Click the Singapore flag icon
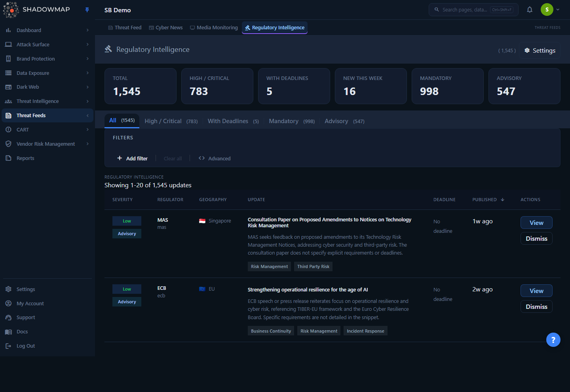 [202, 221]
